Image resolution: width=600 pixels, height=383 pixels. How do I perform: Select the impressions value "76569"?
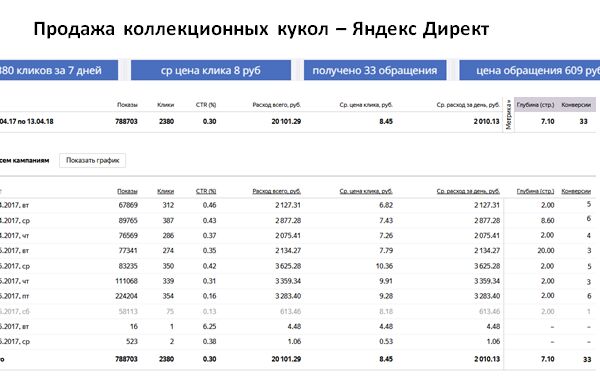128,235
